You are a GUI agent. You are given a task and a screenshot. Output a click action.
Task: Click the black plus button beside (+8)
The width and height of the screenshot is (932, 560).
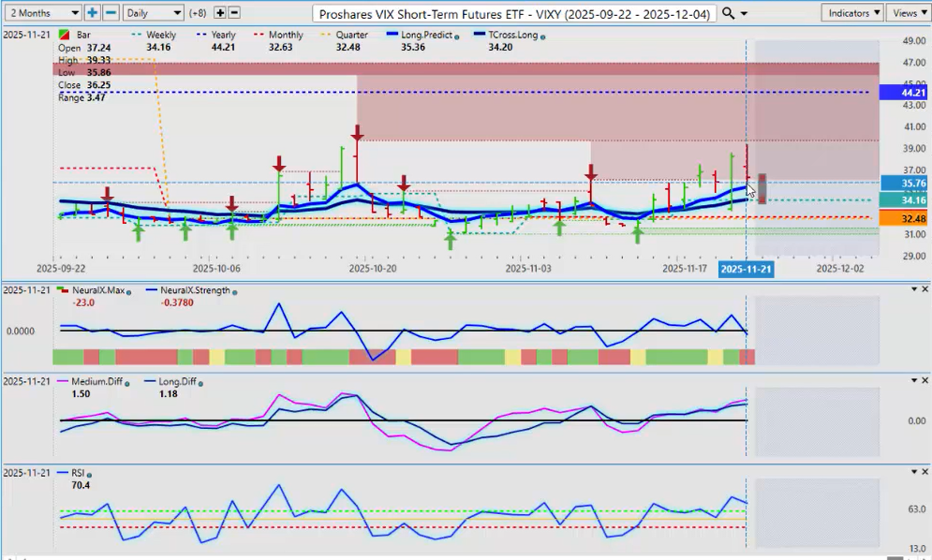click(x=220, y=13)
